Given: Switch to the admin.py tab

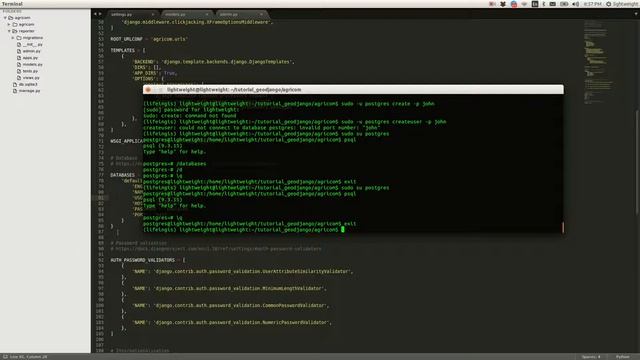Looking at the screenshot, I should click(x=229, y=14).
